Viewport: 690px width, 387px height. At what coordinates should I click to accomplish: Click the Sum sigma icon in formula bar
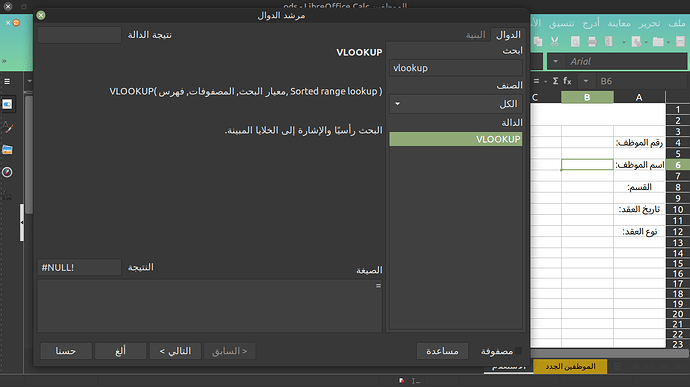555,81
